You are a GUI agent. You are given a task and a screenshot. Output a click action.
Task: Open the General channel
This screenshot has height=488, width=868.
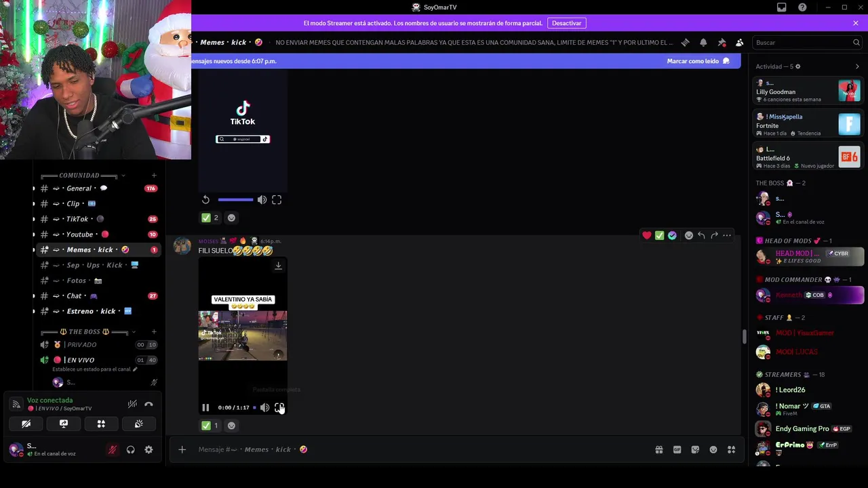coord(98,188)
